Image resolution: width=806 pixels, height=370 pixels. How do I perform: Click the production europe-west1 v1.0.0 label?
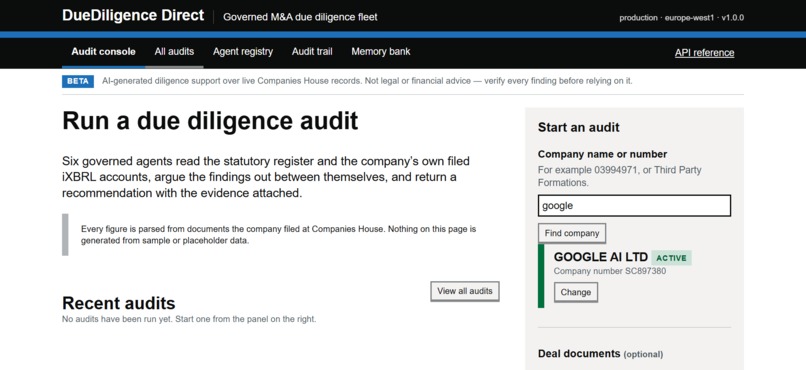[x=682, y=18]
